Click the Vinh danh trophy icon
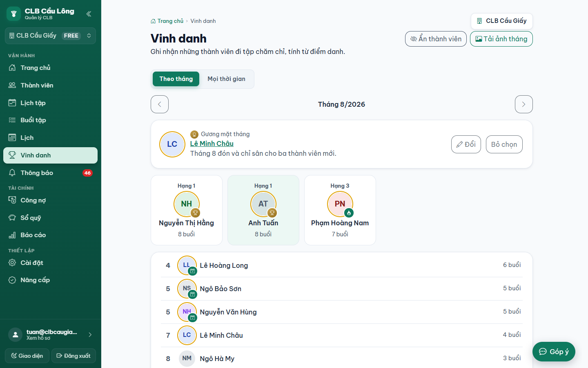 point(12,155)
